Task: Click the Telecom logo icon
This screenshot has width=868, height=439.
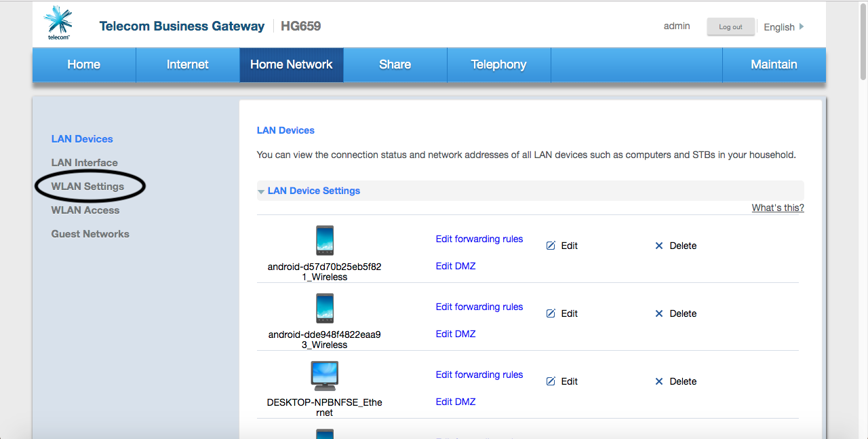Action: 58,22
